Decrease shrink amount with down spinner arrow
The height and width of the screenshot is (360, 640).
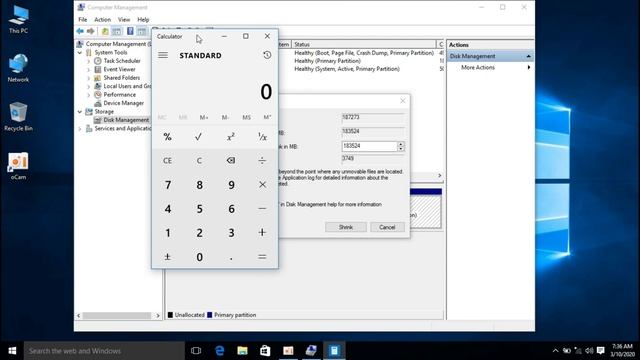point(401,149)
